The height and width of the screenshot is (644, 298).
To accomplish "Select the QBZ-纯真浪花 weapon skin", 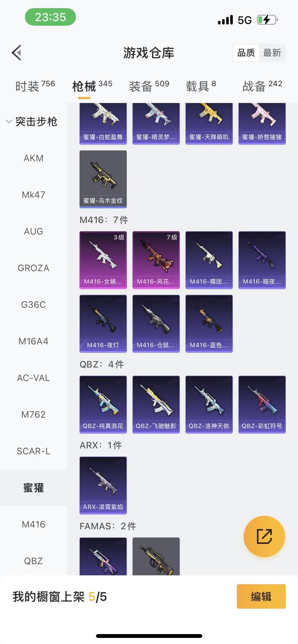I will click(x=103, y=405).
